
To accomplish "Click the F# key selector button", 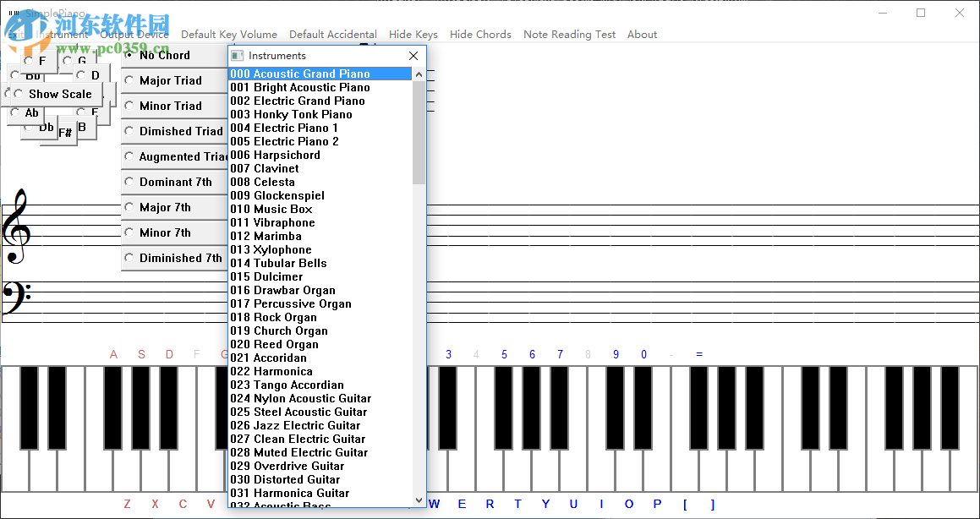I will point(67,132).
